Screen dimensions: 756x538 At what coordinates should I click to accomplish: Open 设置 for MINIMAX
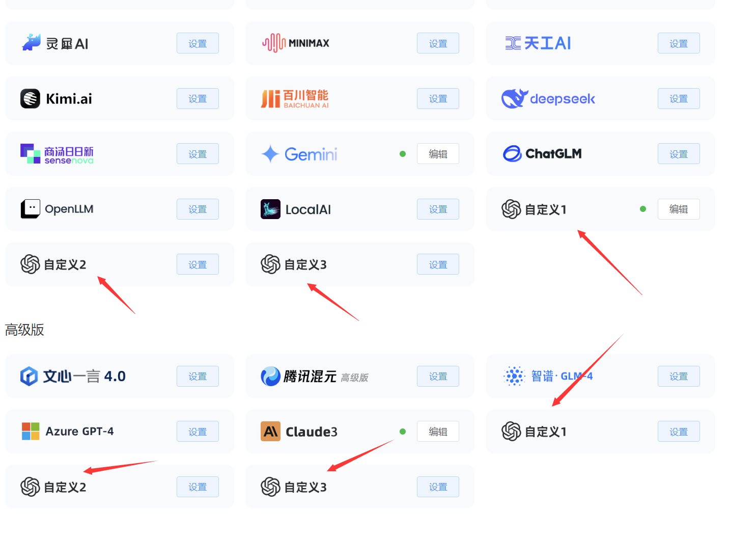tap(438, 43)
